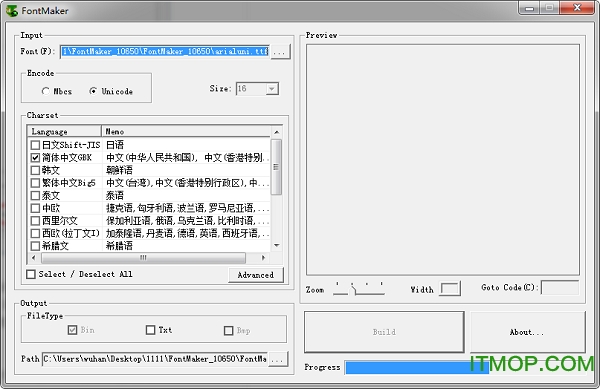This screenshot has height=389, width=600.
Task: Check the 日文Shift-JIS charset checkbox
Action: pyautogui.click(x=35, y=145)
